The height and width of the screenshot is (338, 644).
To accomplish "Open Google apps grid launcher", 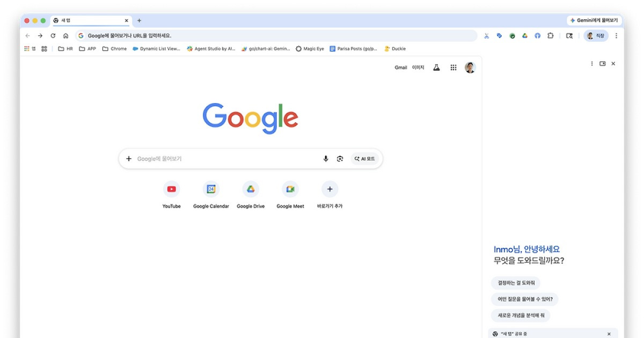I will click(x=453, y=68).
